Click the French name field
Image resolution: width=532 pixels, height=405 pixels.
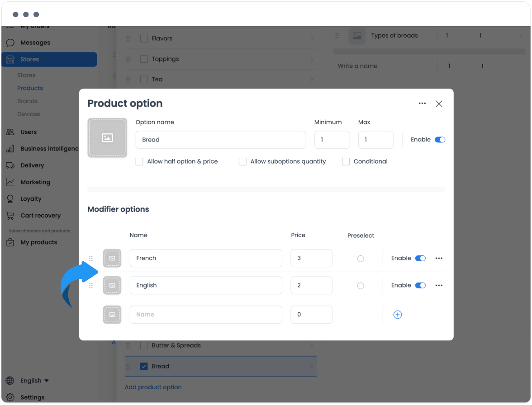[206, 258]
